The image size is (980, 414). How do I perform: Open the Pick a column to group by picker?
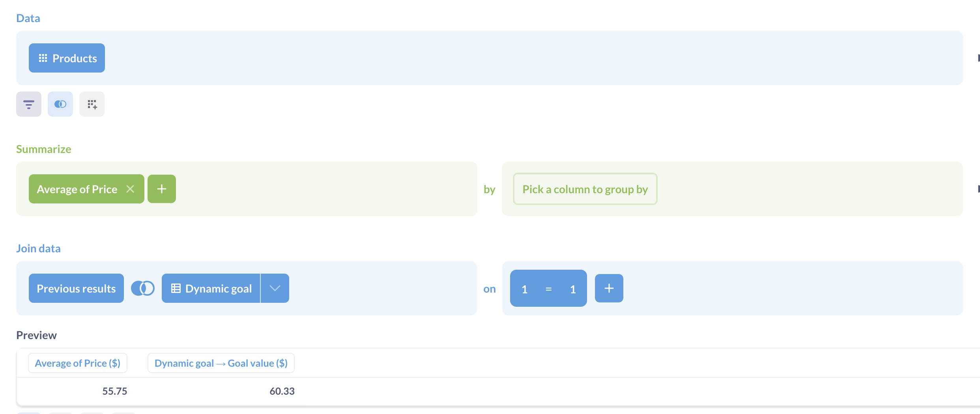[x=585, y=189]
